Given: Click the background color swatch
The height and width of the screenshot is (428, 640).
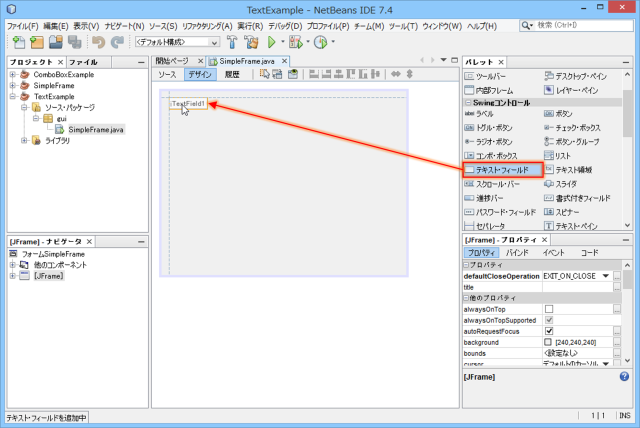Looking at the screenshot, I should coord(548,342).
